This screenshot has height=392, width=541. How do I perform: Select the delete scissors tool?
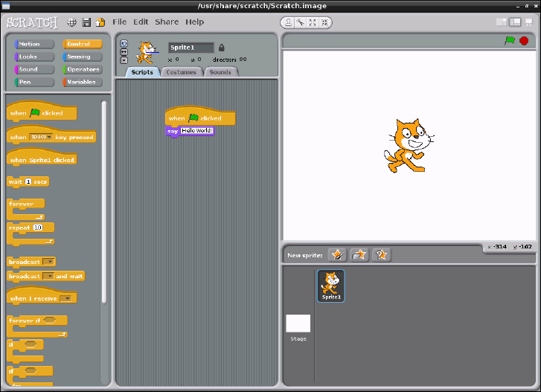301,22
